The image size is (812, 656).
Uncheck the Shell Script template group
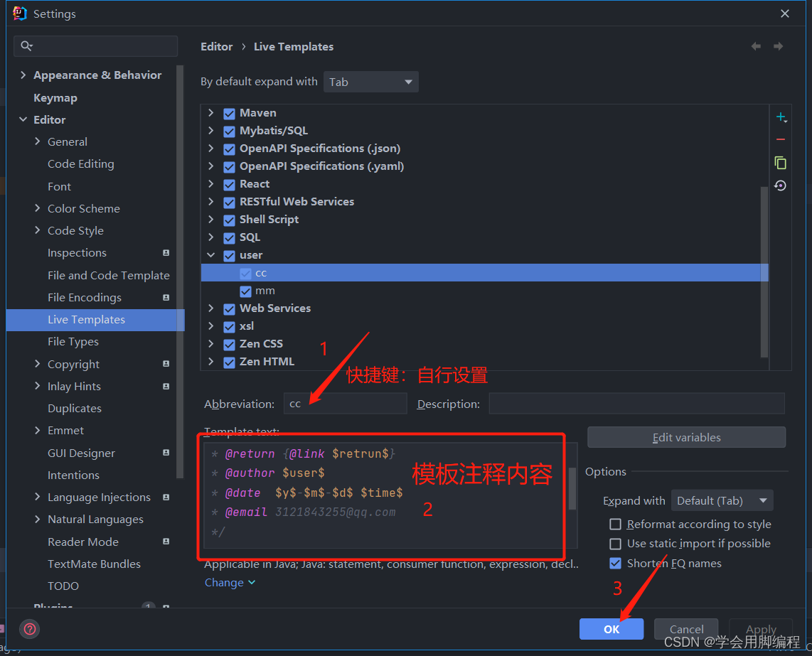(230, 220)
